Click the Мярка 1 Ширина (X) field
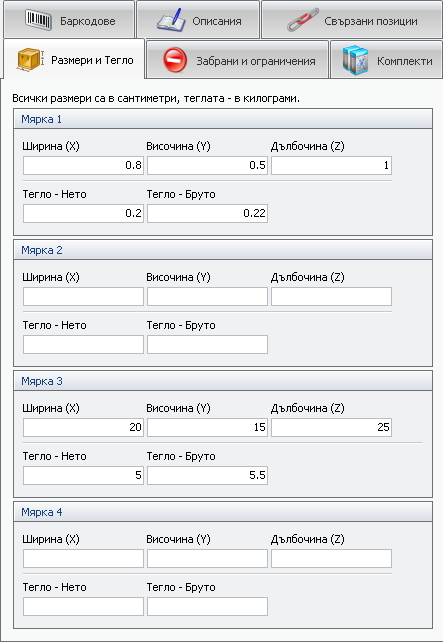The width and height of the screenshot is (443, 642). [84, 165]
